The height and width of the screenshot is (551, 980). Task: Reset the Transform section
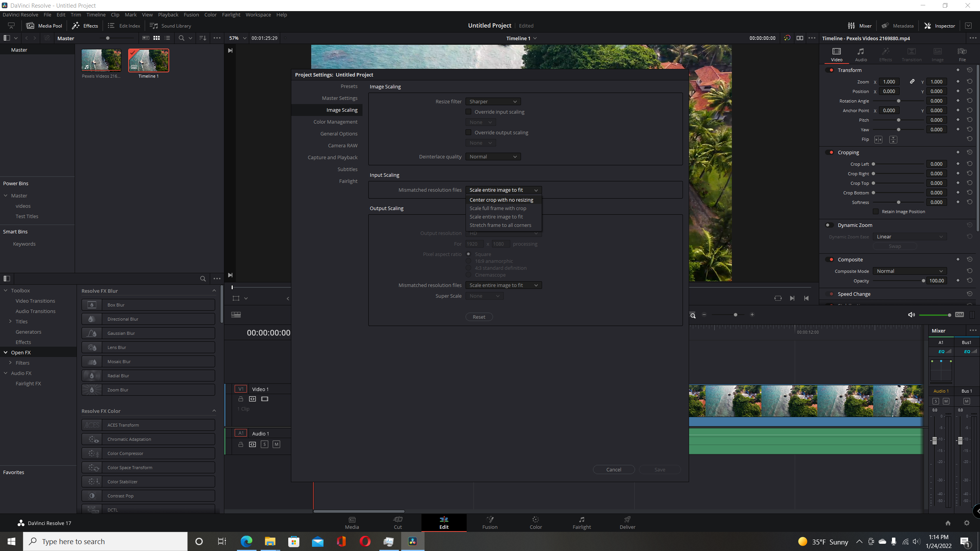tap(969, 70)
